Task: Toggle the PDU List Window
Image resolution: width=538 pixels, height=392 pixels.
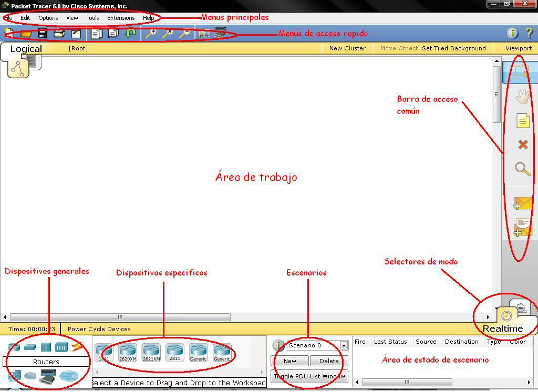Action: coord(309,376)
